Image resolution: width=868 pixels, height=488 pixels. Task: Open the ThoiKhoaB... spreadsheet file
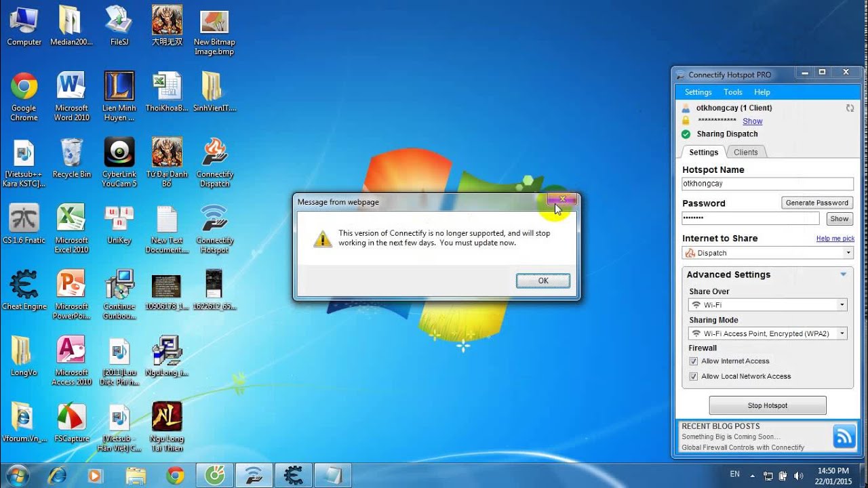tap(167, 91)
